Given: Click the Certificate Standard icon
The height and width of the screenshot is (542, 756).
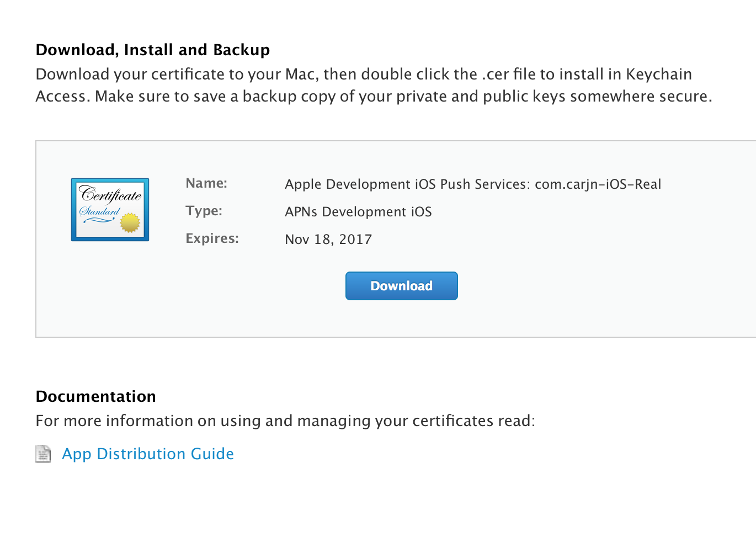Looking at the screenshot, I should (x=110, y=210).
